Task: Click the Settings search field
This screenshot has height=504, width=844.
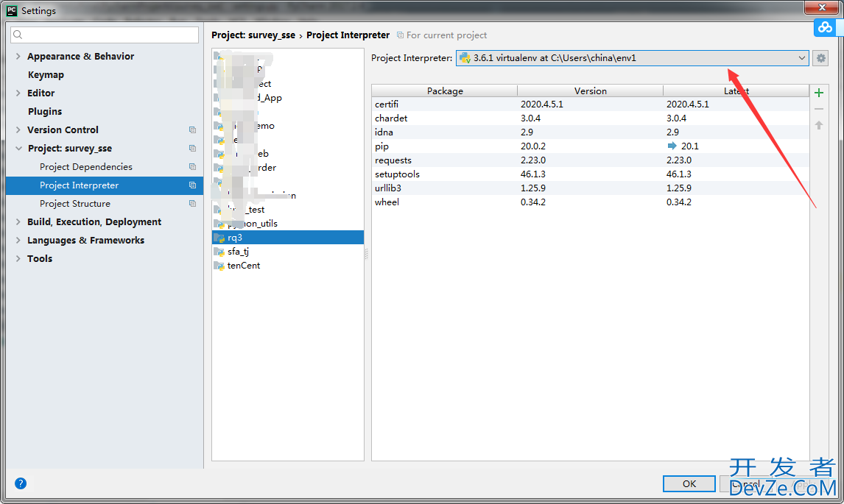Action: click(x=105, y=35)
